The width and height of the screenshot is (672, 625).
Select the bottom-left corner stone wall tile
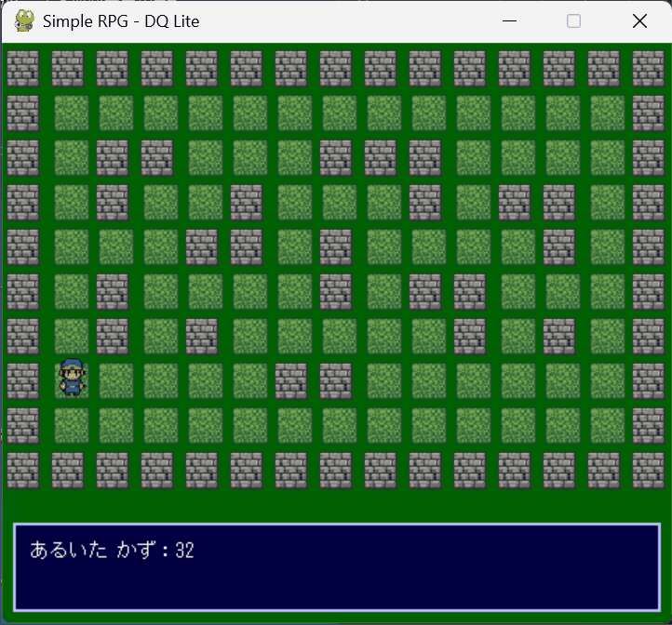[x=23, y=470]
